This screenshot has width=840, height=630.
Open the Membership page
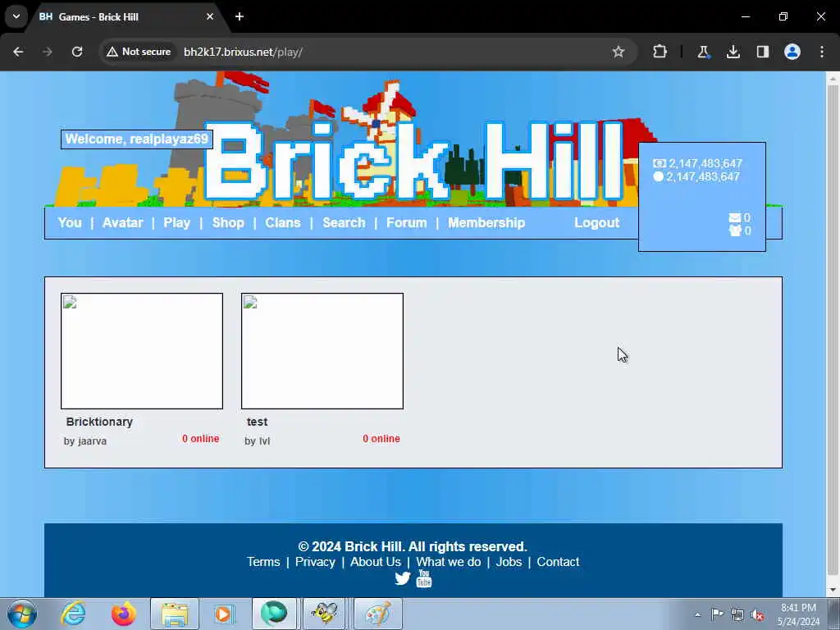(486, 223)
